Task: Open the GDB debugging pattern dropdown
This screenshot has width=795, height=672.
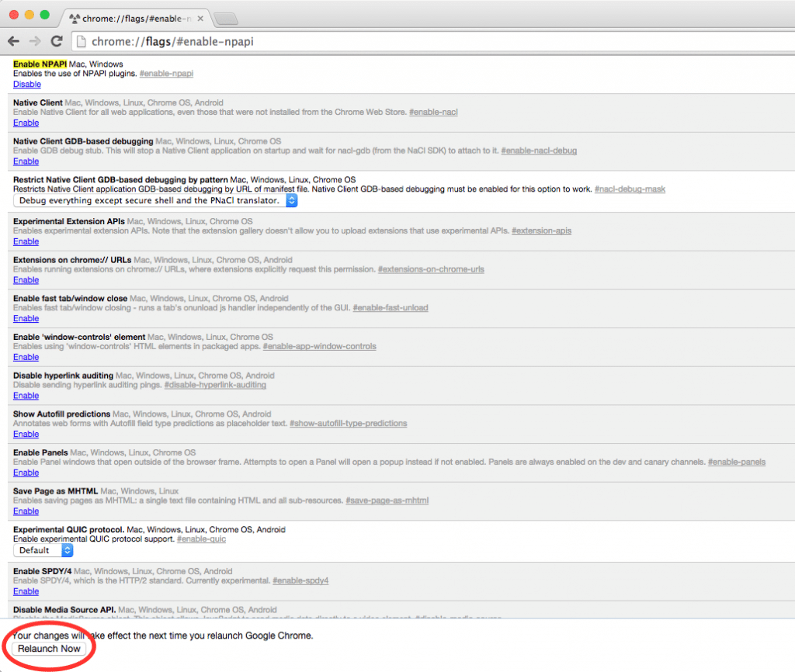Action: point(155,201)
